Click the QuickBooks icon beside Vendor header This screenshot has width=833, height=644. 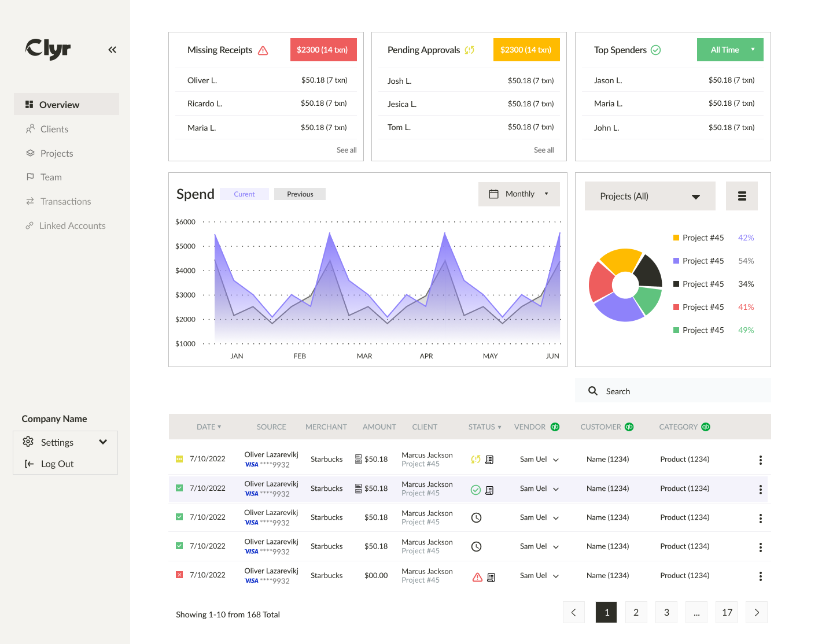[x=555, y=427]
